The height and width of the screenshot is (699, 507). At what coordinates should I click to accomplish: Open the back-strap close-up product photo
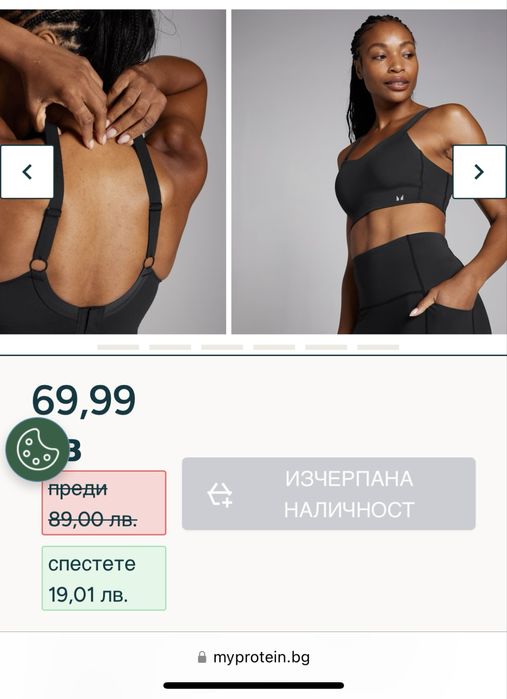click(x=113, y=172)
